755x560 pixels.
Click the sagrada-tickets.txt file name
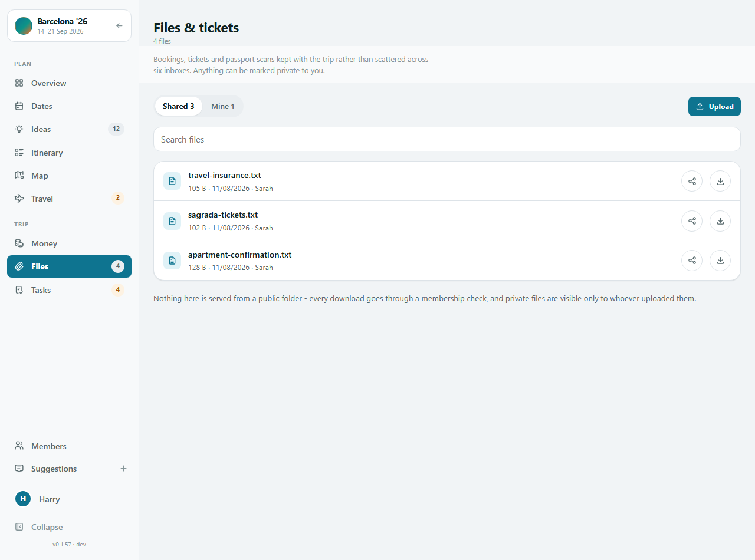tap(223, 215)
